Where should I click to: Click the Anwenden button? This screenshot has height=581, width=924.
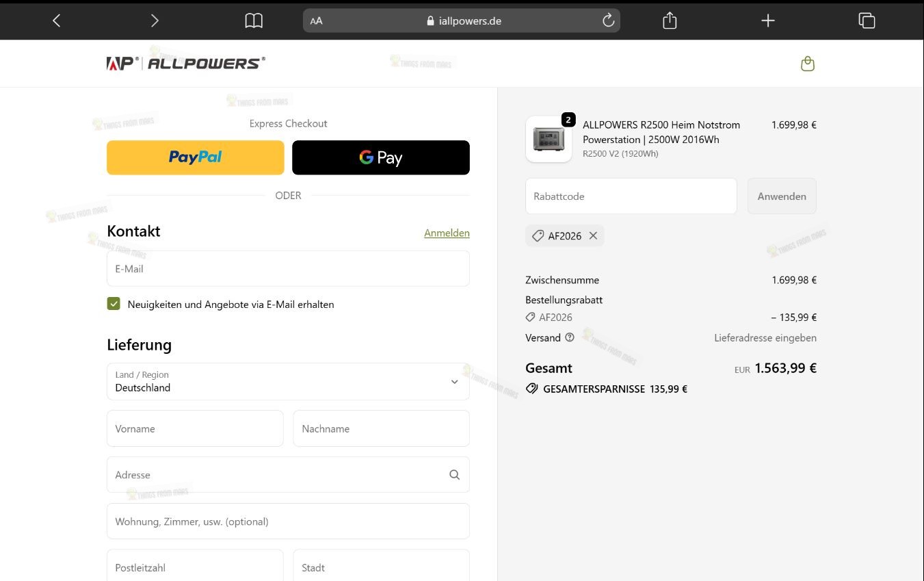(x=782, y=196)
